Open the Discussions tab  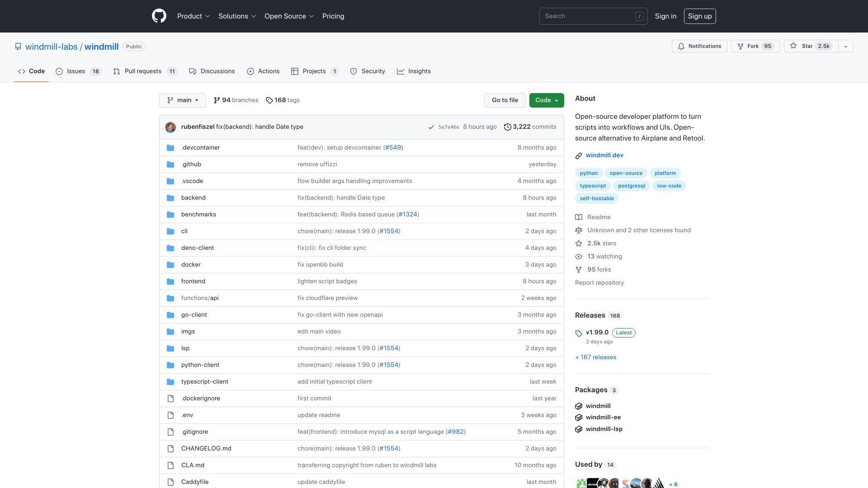(212, 71)
